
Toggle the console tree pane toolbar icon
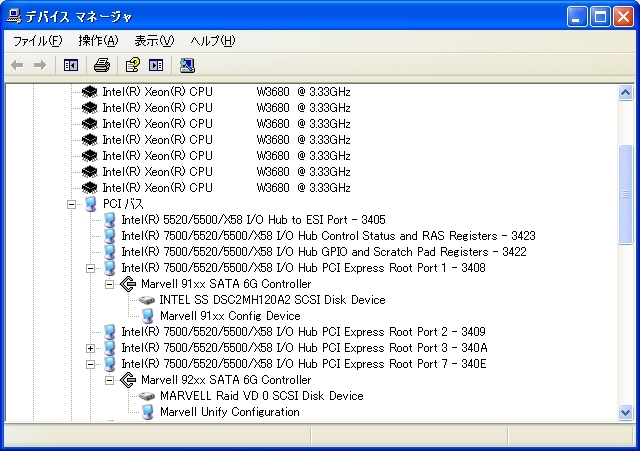(x=71, y=65)
